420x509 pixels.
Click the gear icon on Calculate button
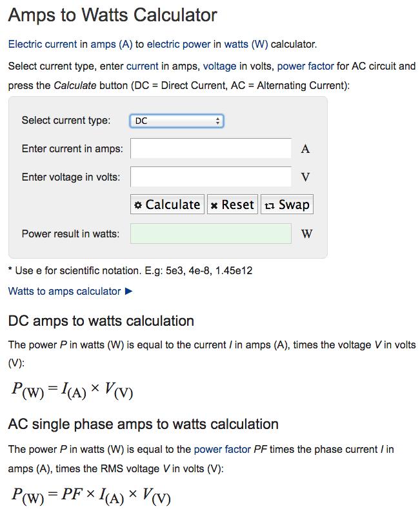pyautogui.click(x=138, y=205)
